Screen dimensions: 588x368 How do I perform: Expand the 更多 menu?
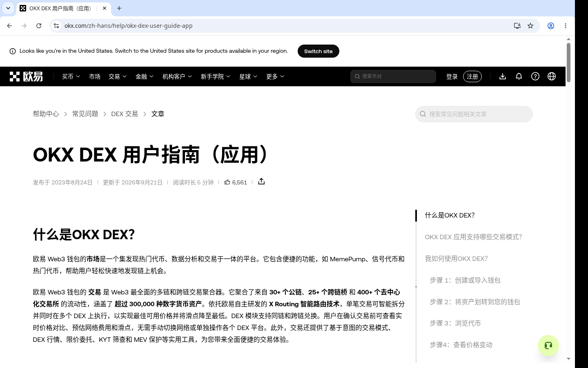pyautogui.click(x=275, y=76)
